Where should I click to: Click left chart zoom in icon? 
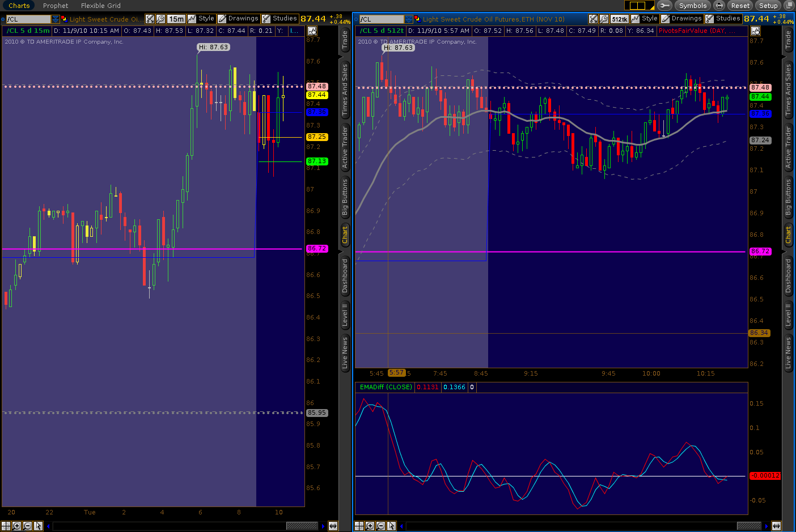(16, 526)
